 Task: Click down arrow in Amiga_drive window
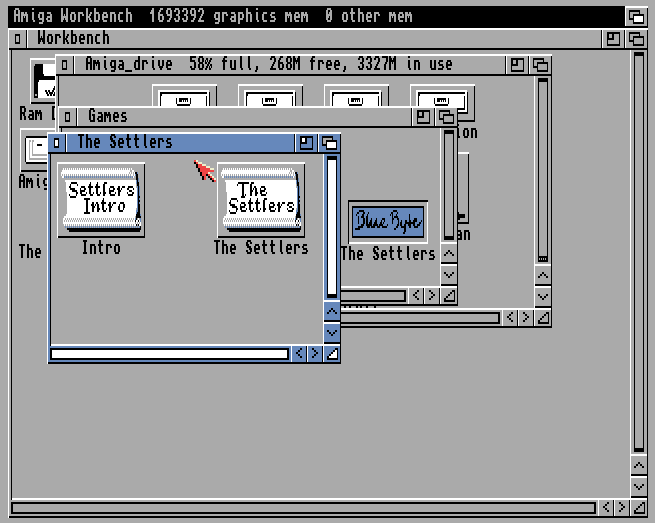point(543,297)
